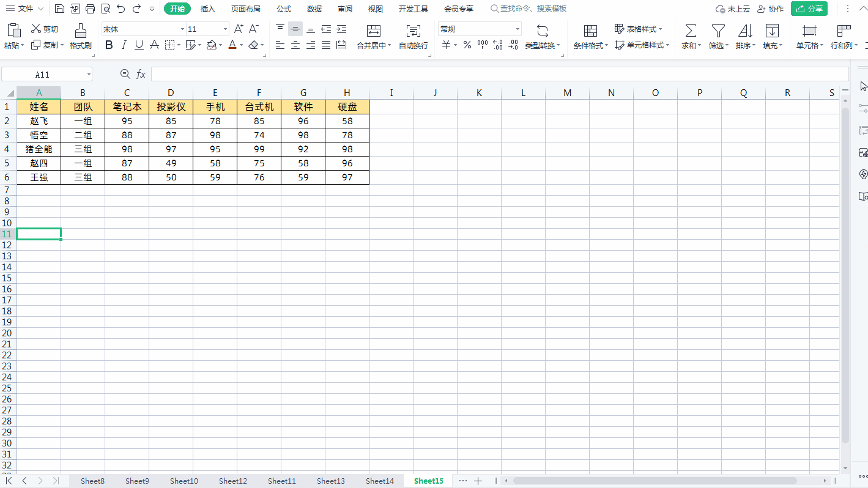The width and height of the screenshot is (868, 488).
Task: Click the eraser clear icon
Action: click(254, 45)
